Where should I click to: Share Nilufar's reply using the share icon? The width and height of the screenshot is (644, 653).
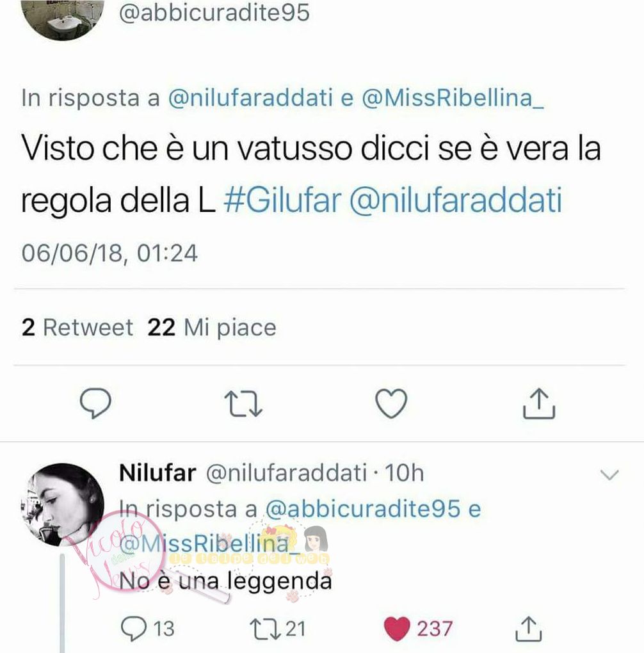(529, 629)
